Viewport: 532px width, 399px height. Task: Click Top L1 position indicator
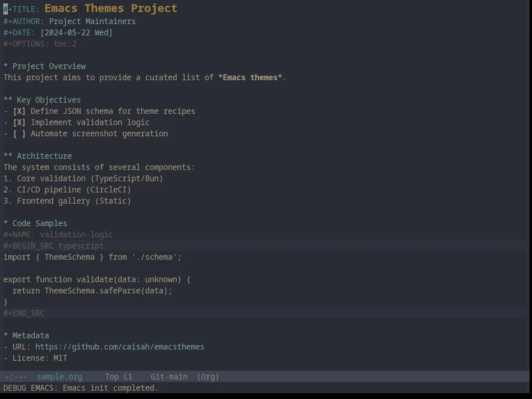118,377
